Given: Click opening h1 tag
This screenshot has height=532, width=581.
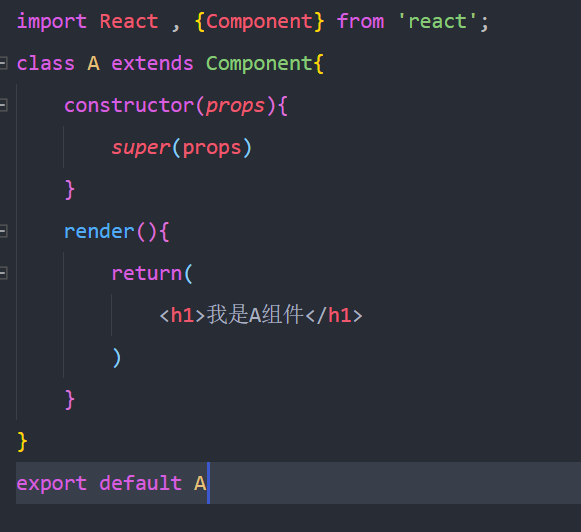Looking at the screenshot, I should point(182,316).
